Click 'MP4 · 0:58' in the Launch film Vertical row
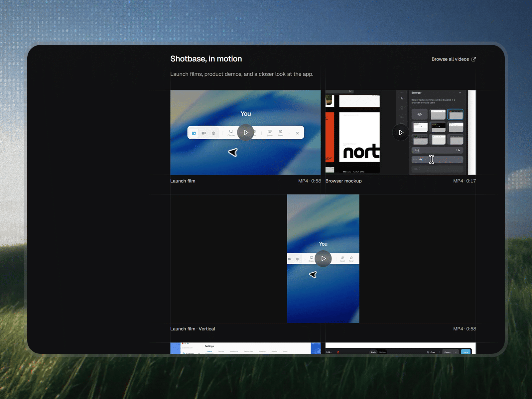This screenshot has height=399, width=532. (x=465, y=329)
